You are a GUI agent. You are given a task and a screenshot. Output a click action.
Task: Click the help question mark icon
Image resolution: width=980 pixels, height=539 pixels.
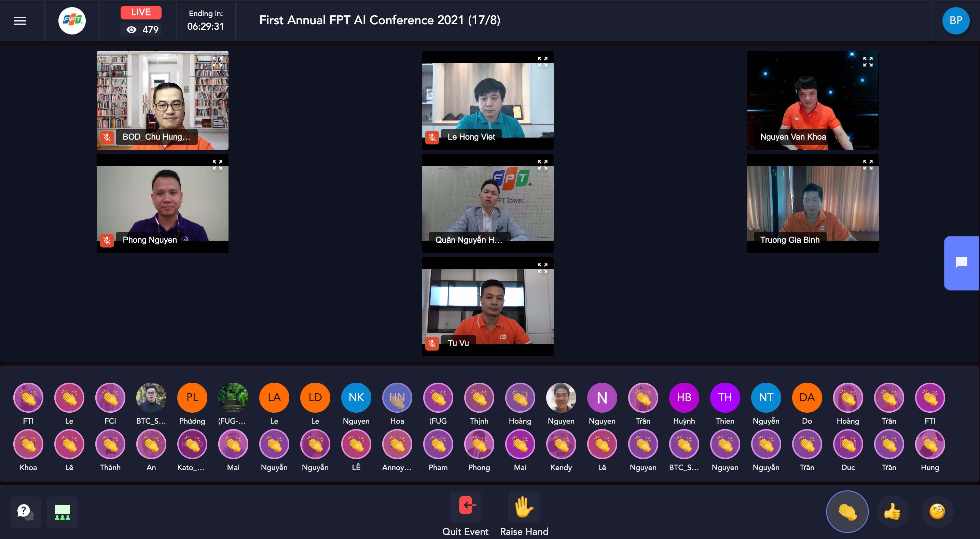pos(23,510)
